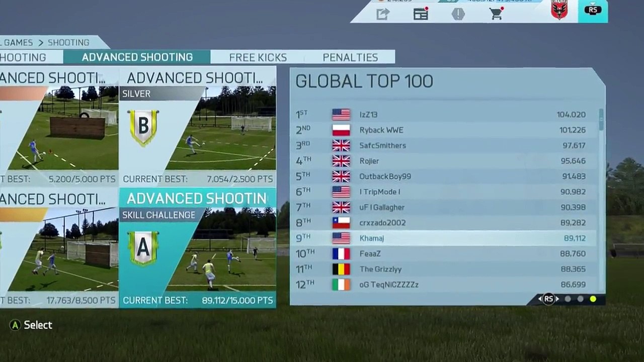Select the yellow active page dot
Image resolution: width=644 pixels, height=362 pixels.
coord(593,299)
